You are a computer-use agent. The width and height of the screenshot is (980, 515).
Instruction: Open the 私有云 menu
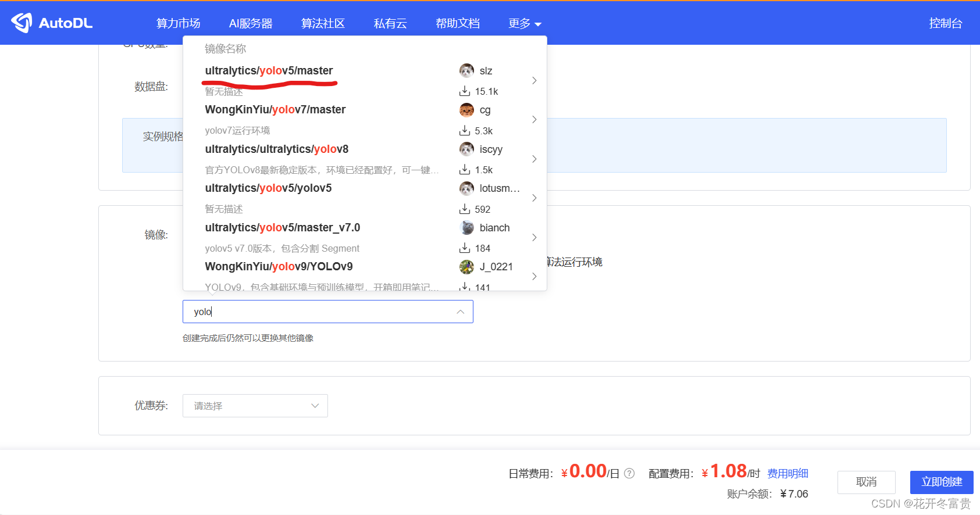390,23
